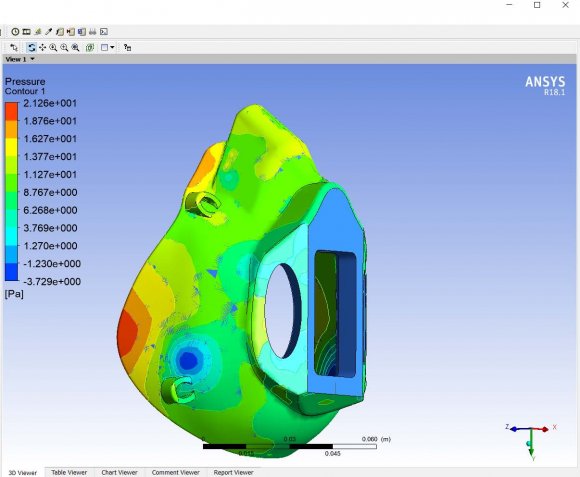Click the red X axis of the triad
This screenshot has height=477, width=580.
540,429
